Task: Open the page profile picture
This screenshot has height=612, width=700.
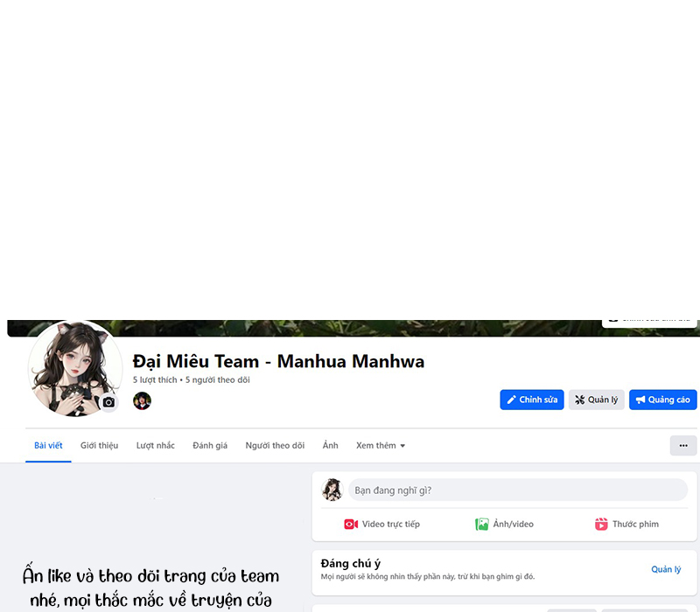Action: [x=75, y=368]
